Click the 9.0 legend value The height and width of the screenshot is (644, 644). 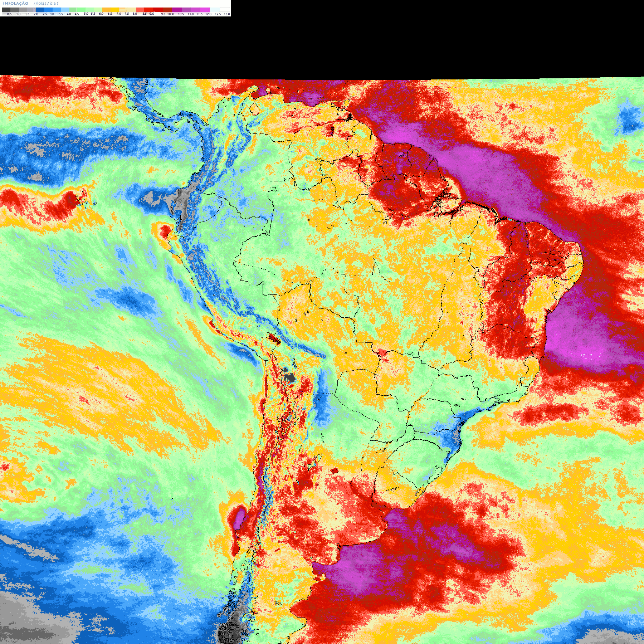[152, 14]
